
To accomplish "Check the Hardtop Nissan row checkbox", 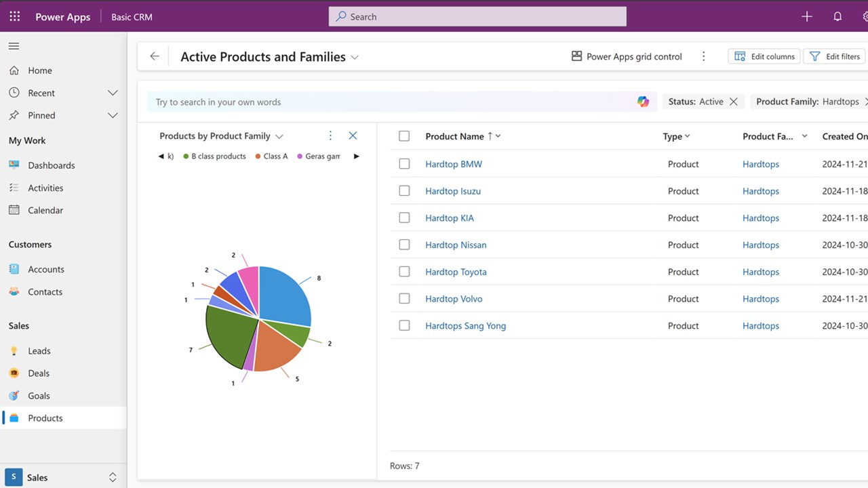I will point(404,245).
